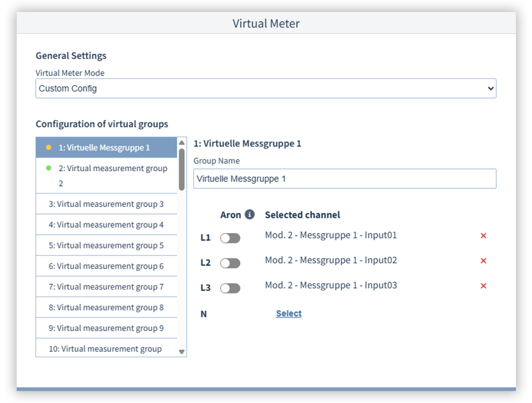Select Virtual measurement group 5

(x=106, y=245)
